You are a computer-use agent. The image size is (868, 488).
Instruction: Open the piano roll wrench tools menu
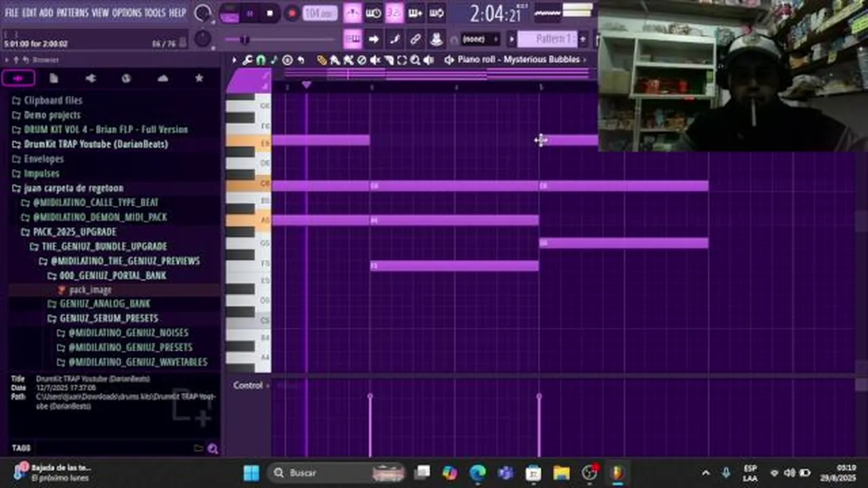point(248,60)
